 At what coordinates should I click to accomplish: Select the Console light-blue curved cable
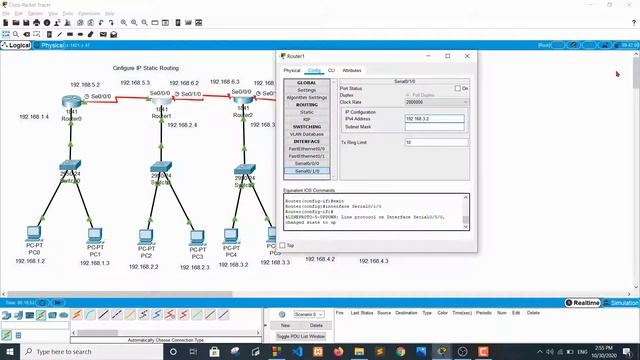(90, 315)
